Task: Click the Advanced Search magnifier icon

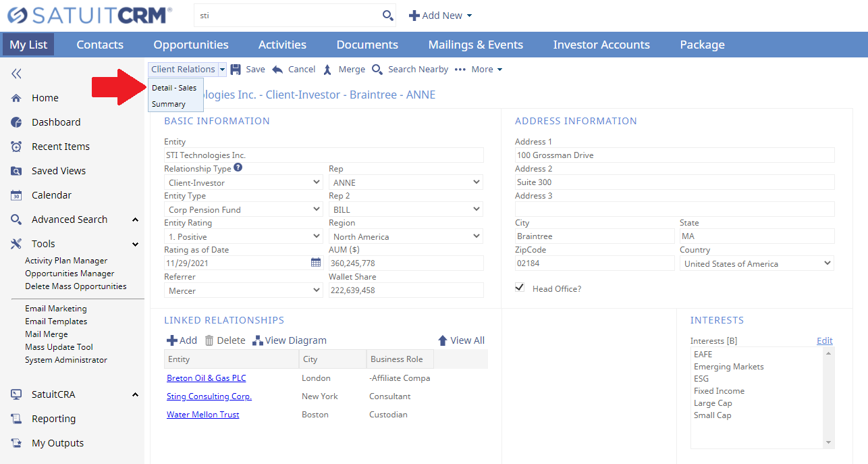Action: tap(16, 220)
